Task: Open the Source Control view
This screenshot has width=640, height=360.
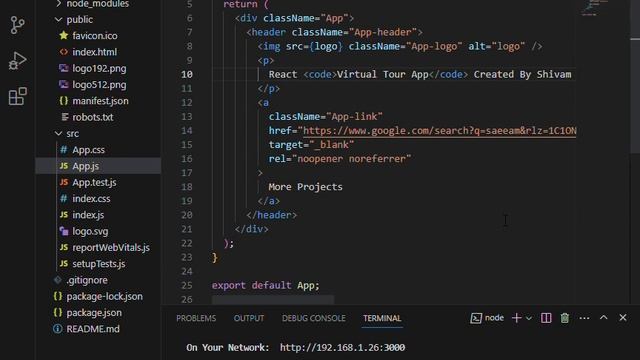Action: 17,25
